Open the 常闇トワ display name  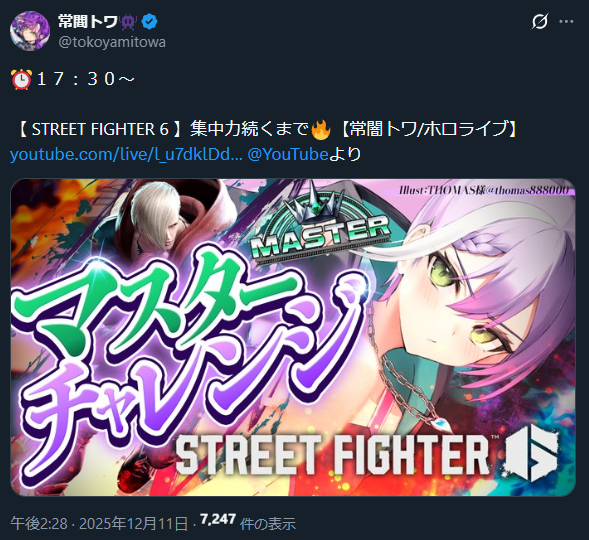click(88, 22)
